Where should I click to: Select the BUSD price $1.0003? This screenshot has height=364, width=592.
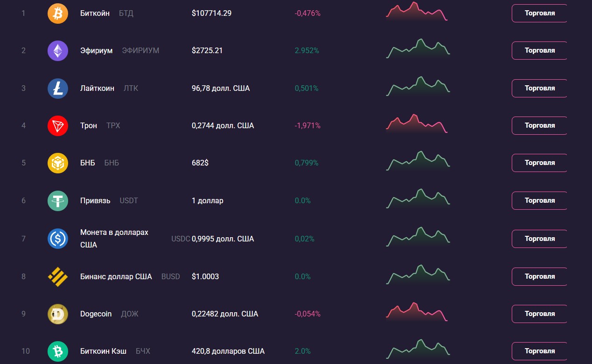205,276
